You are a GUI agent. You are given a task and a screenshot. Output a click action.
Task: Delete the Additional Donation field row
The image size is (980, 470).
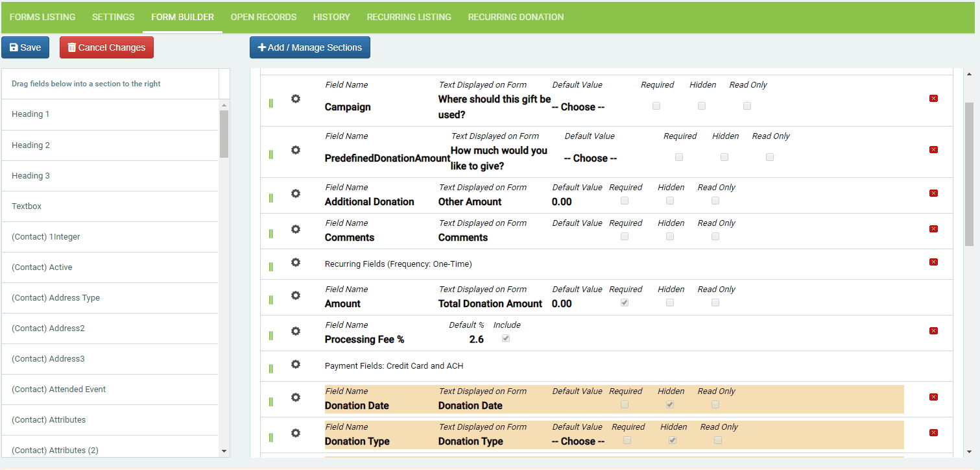coord(933,193)
